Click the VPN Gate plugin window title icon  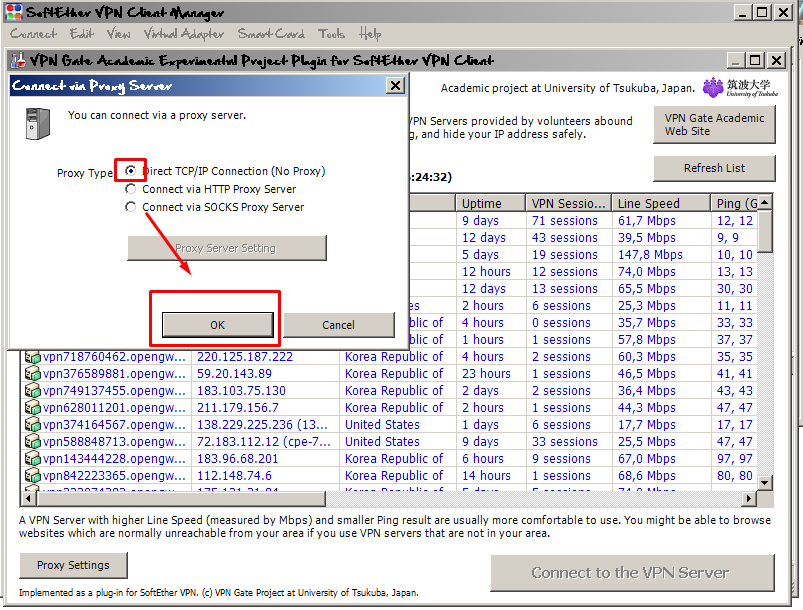(x=18, y=60)
